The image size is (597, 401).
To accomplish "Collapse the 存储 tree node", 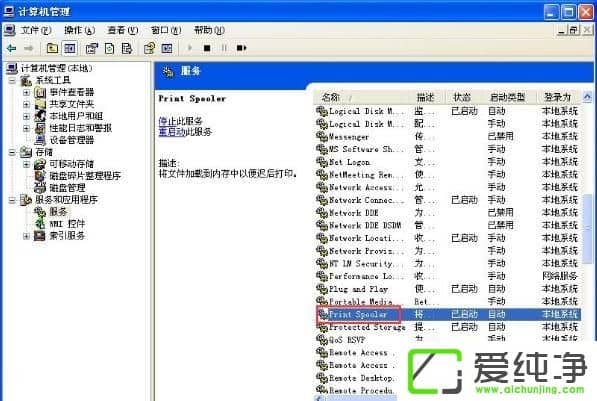I will (x=12, y=152).
